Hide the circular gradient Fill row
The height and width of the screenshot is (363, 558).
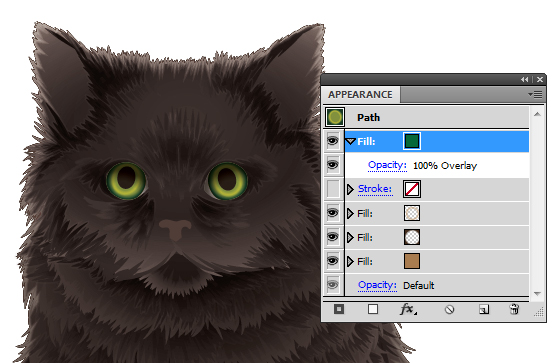tap(333, 237)
